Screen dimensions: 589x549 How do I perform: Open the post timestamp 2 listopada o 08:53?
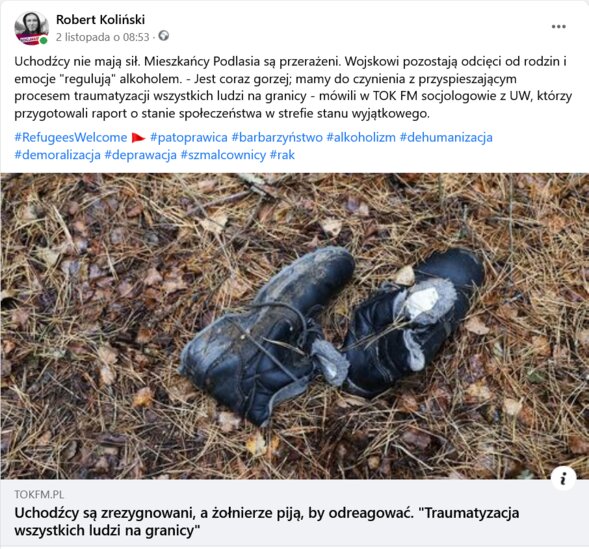point(103,37)
